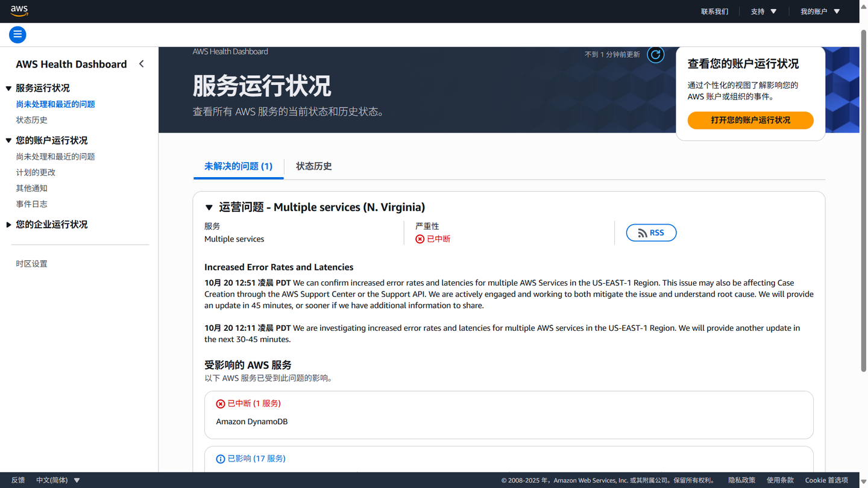Select the 未解决的问题 (1) tab

(238, 166)
